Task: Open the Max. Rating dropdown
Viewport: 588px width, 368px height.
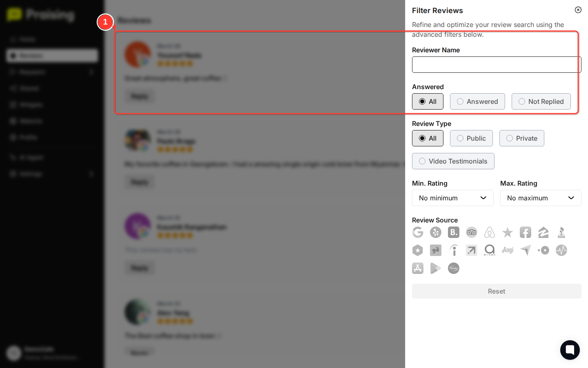Action: [x=541, y=198]
